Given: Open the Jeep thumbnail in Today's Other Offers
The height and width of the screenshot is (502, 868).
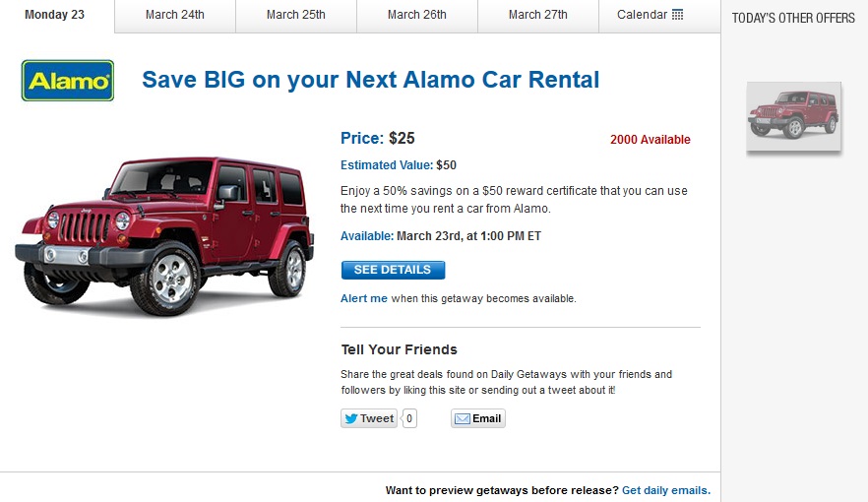Looking at the screenshot, I should coord(793,116).
